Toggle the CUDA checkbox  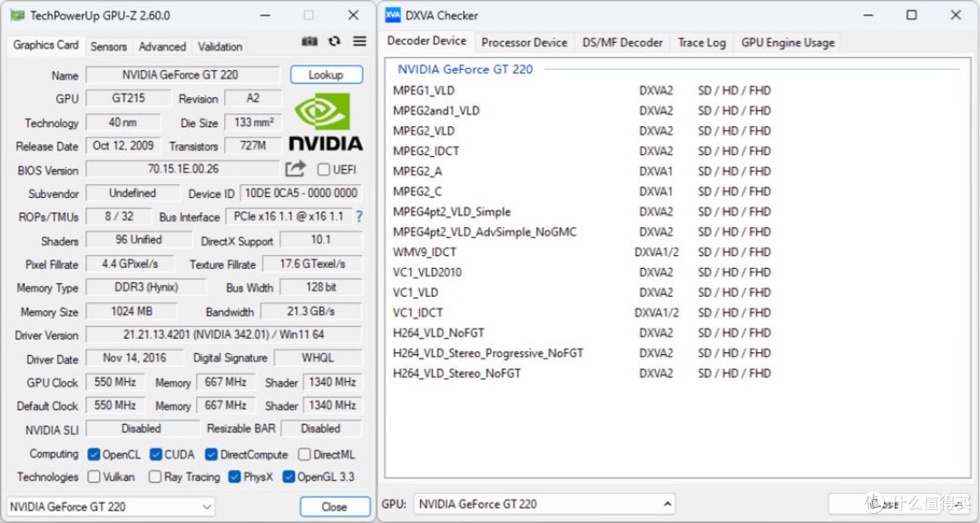point(156,454)
